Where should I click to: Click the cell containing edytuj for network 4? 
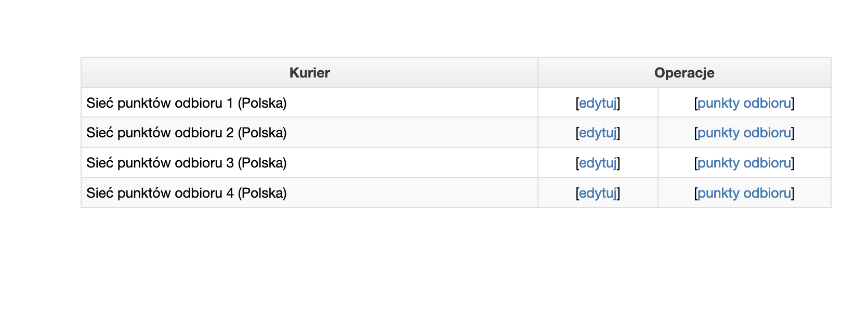coord(598,192)
